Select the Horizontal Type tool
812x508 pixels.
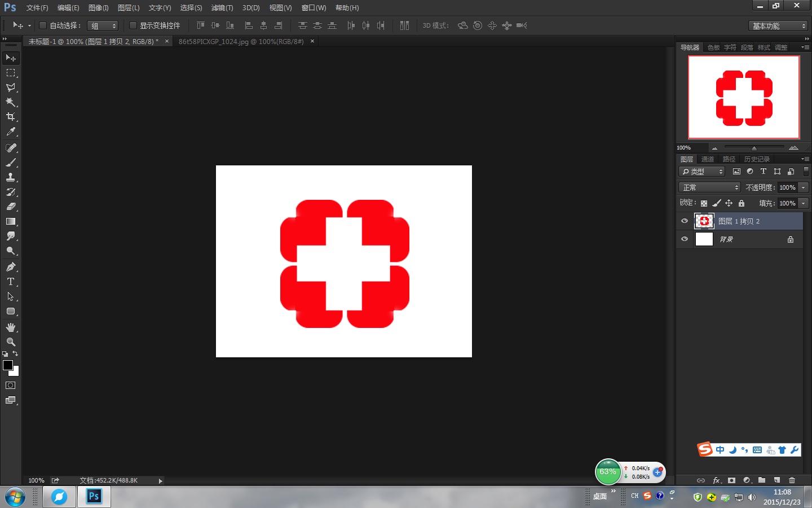tap(11, 282)
